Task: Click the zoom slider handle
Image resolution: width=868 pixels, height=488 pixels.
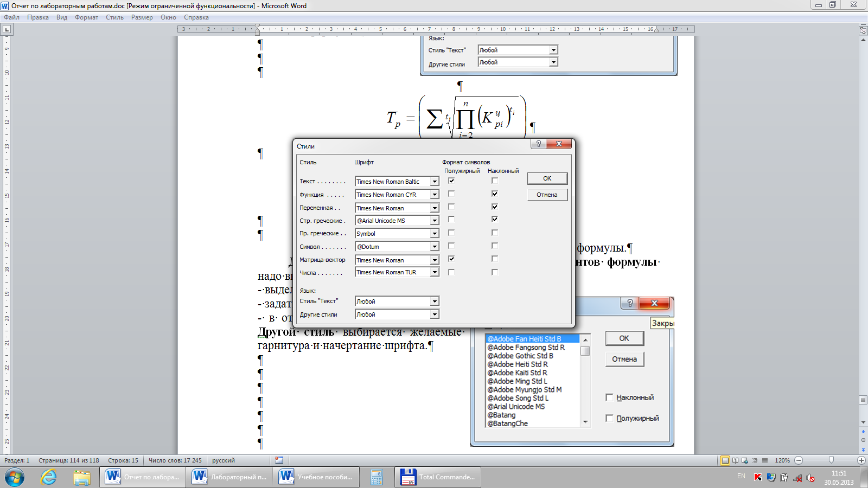Action: (831, 460)
